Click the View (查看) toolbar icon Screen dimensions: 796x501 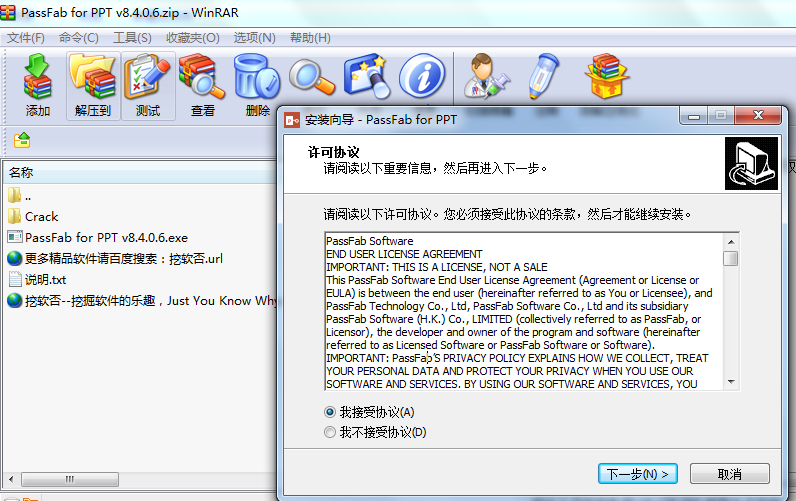tap(203, 85)
